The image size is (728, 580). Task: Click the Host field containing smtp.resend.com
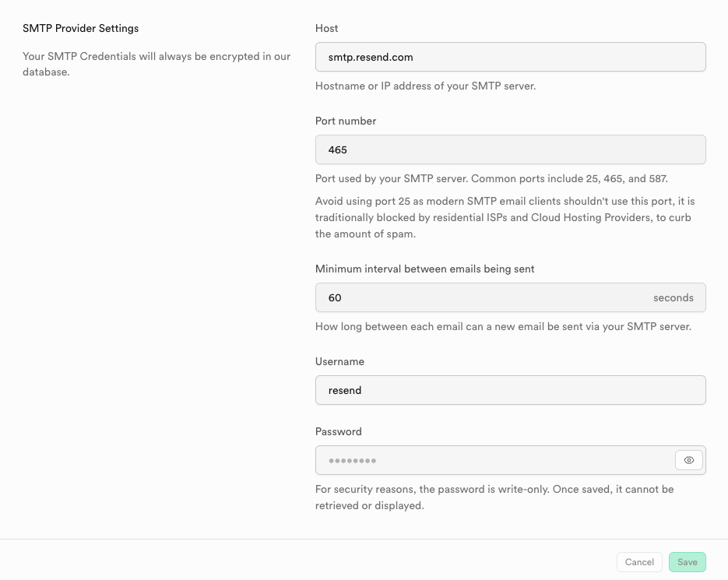coord(510,57)
